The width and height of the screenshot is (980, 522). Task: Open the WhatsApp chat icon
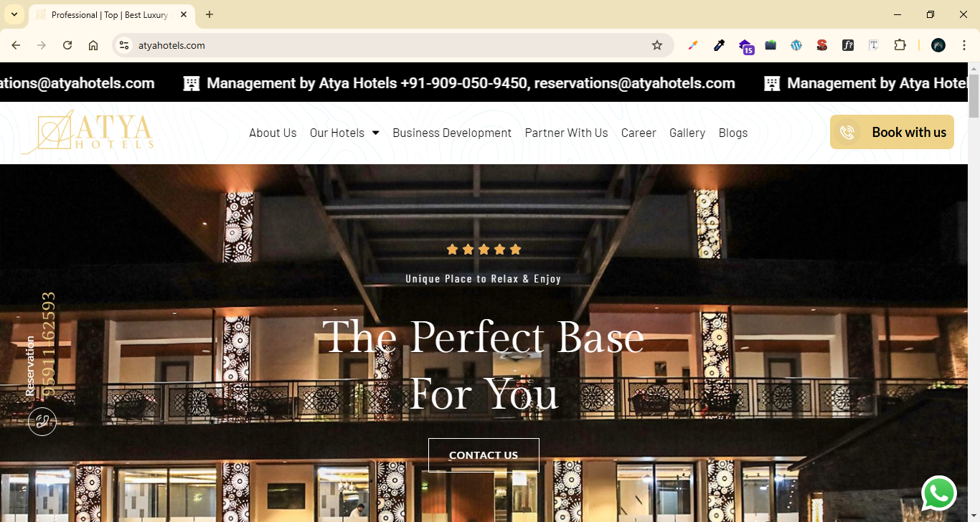[939, 493]
